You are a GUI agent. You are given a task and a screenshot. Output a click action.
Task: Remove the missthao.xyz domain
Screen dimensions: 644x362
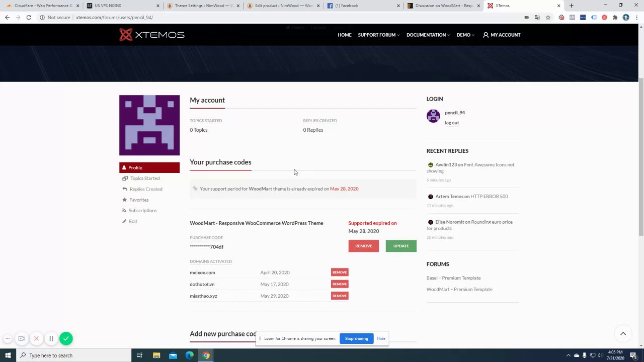340,296
